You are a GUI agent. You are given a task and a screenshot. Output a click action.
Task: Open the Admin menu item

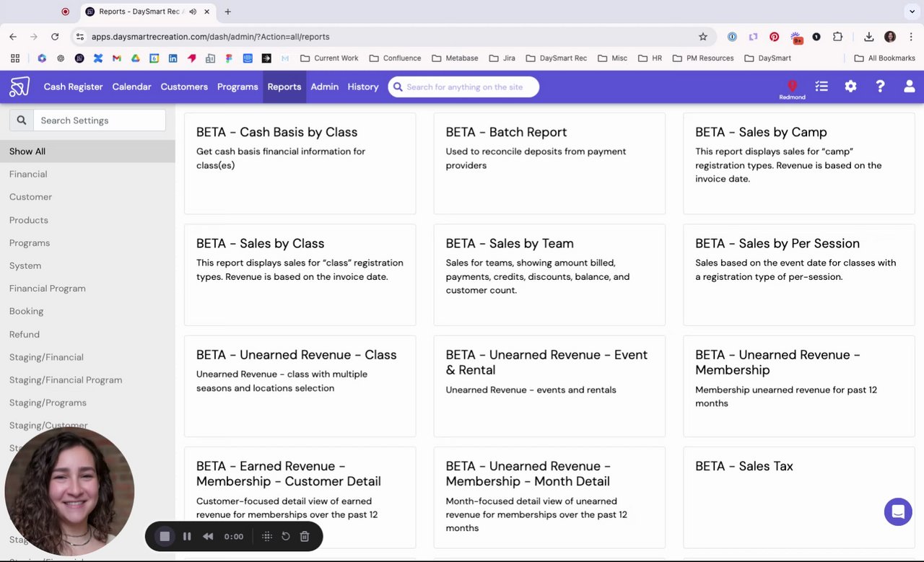coord(324,87)
